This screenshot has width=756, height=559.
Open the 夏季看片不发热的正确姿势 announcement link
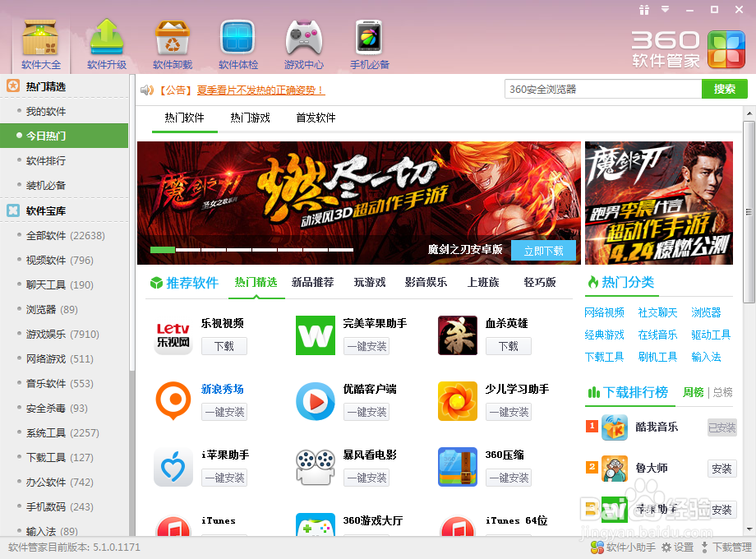(260, 90)
